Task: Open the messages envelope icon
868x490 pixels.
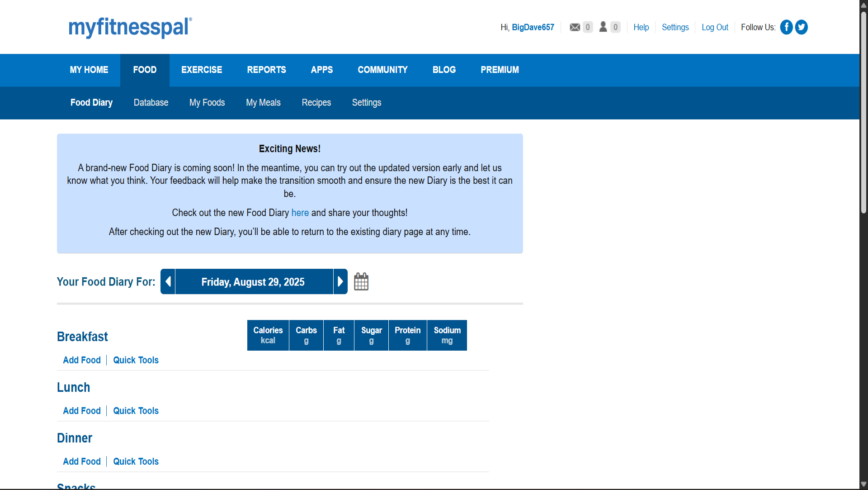Action: click(575, 27)
